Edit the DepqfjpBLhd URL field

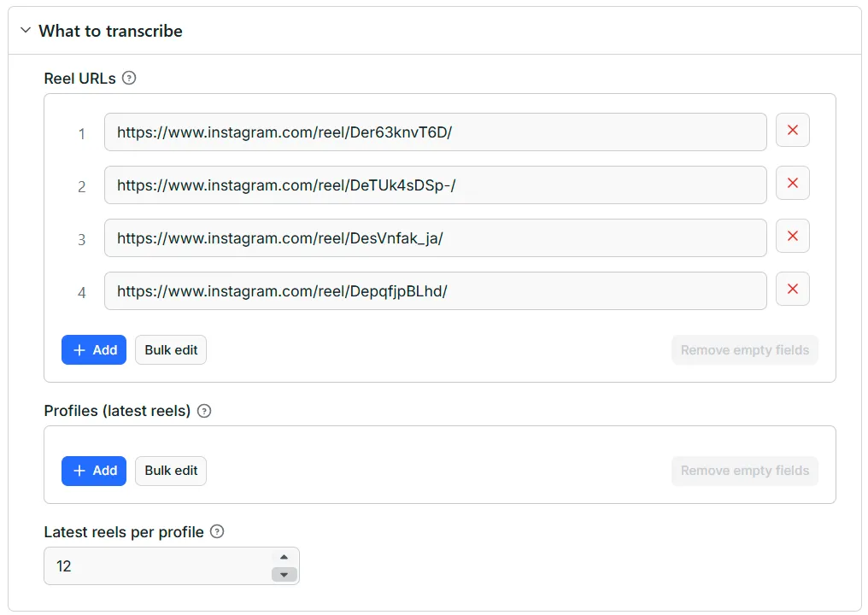pyautogui.click(x=435, y=290)
